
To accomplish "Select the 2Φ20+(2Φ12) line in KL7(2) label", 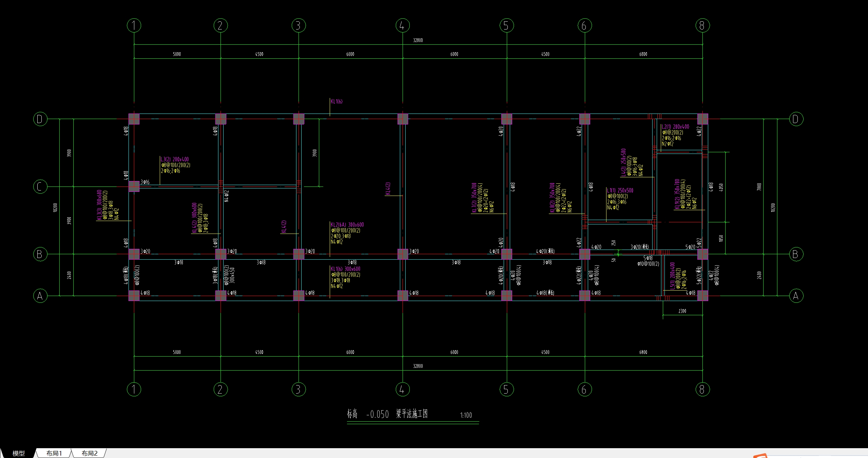I will [485, 200].
